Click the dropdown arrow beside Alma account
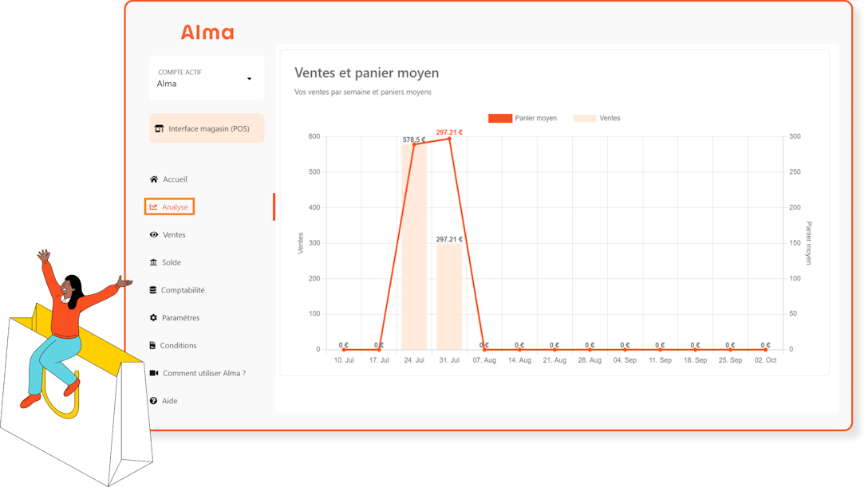Viewport: 868px width, 487px height. (249, 78)
